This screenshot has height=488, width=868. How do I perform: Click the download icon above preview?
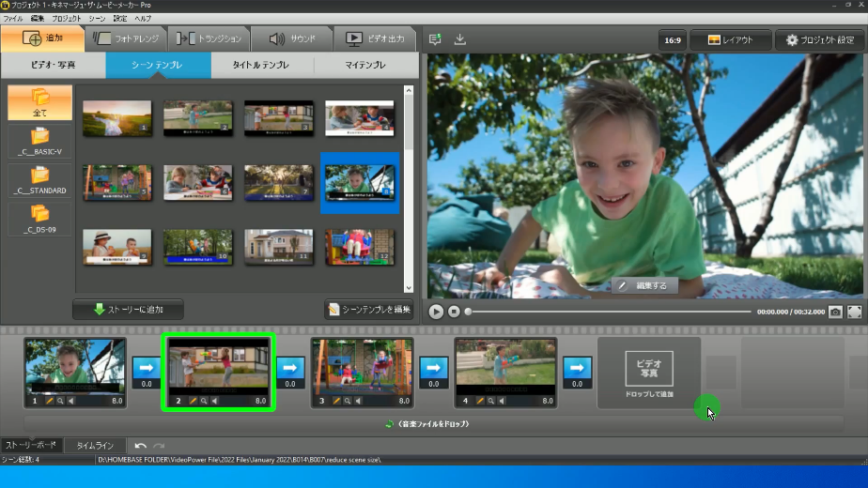click(460, 39)
